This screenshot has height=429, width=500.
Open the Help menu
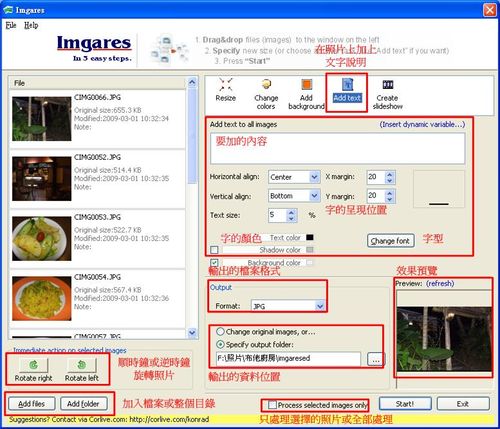tap(31, 25)
